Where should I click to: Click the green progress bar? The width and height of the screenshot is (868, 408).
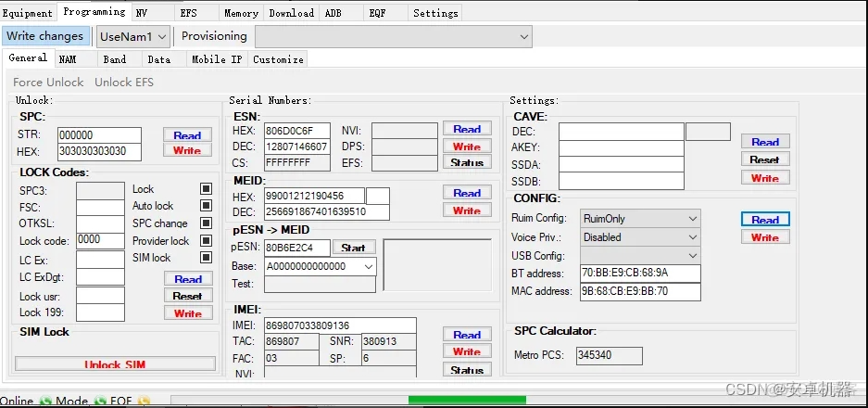[467, 401]
